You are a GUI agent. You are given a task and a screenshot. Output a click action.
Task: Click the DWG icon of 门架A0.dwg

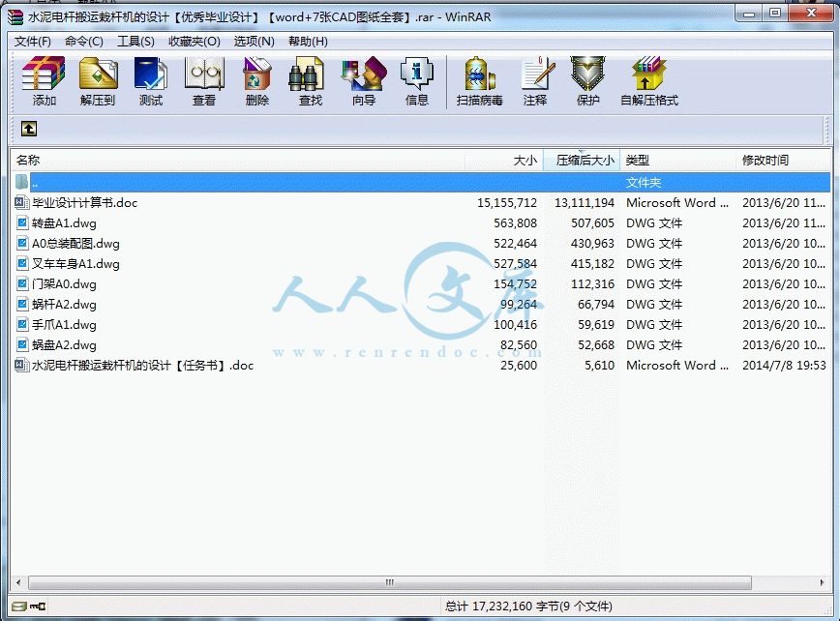[22, 283]
